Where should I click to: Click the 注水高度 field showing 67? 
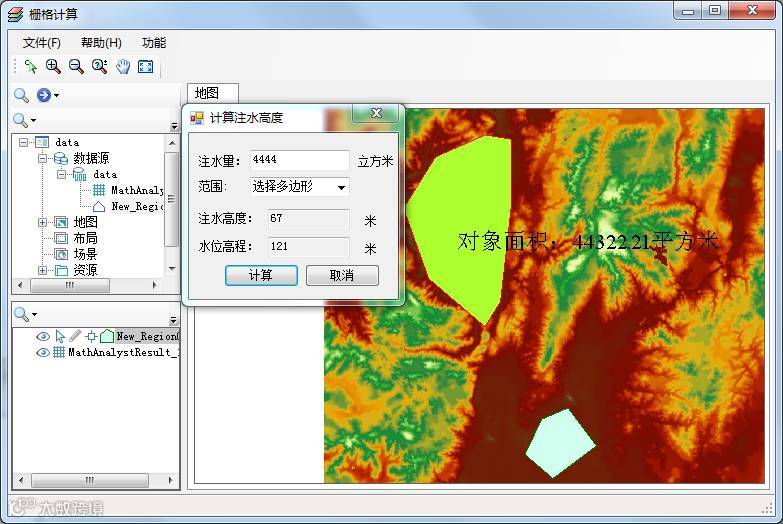click(308, 218)
